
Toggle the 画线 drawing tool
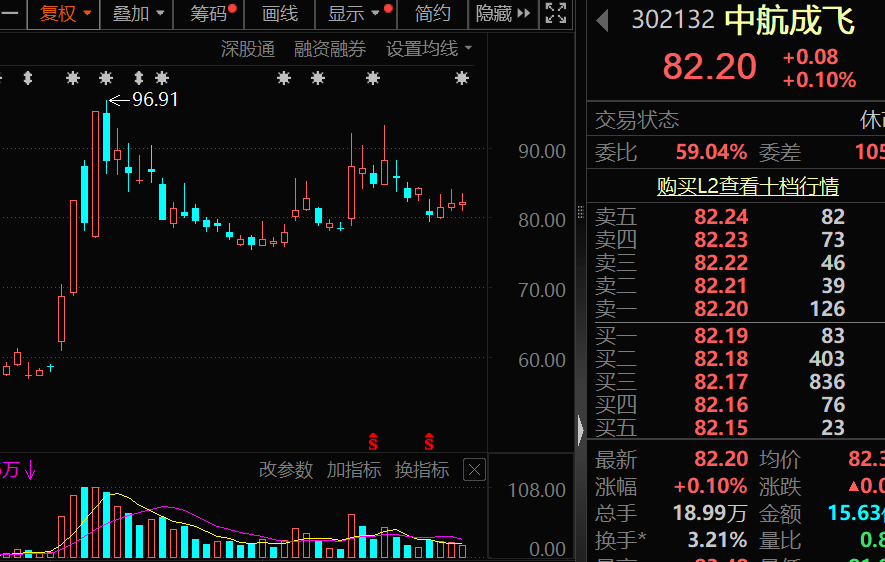click(280, 14)
